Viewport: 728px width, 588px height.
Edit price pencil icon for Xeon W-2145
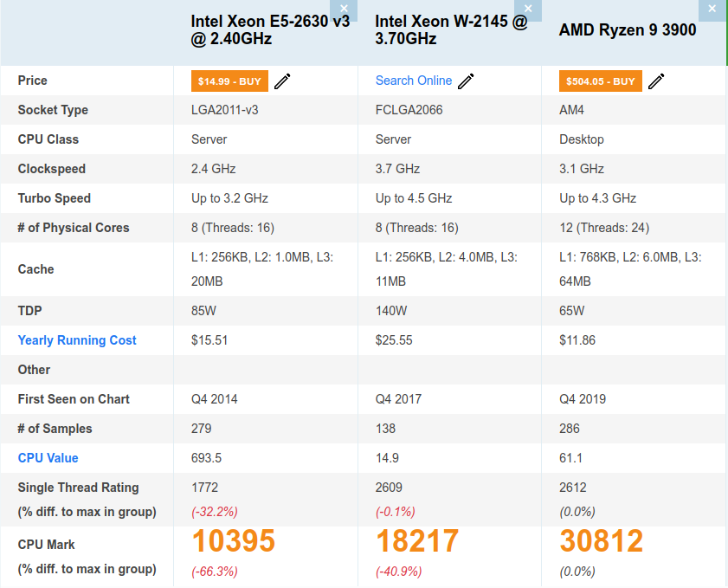466,81
